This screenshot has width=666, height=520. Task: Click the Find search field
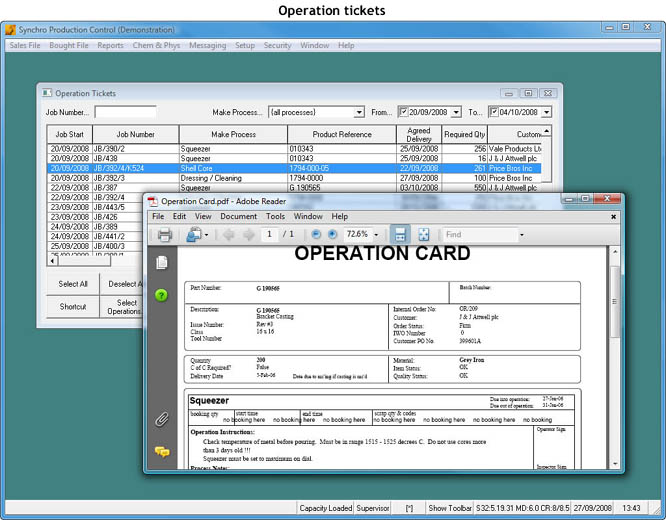pyautogui.click(x=480, y=235)
